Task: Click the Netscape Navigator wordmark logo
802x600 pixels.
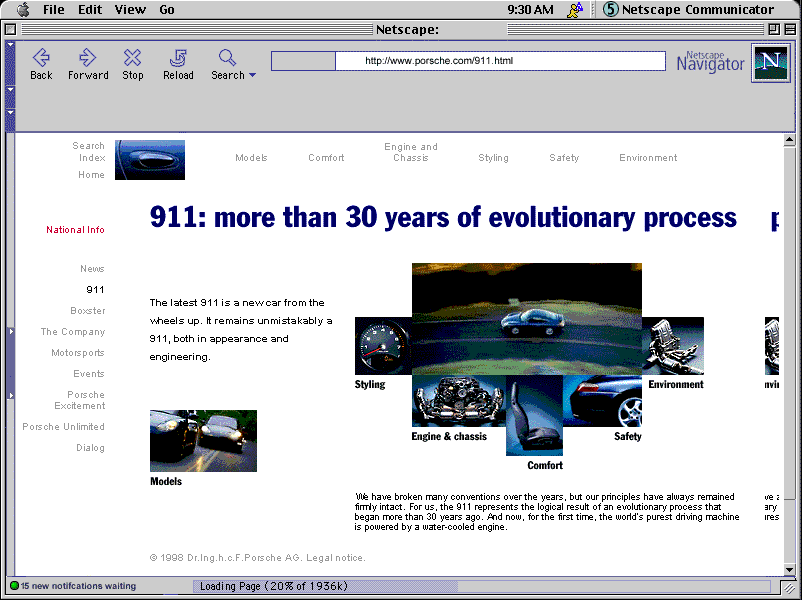Action: point(710,62)
